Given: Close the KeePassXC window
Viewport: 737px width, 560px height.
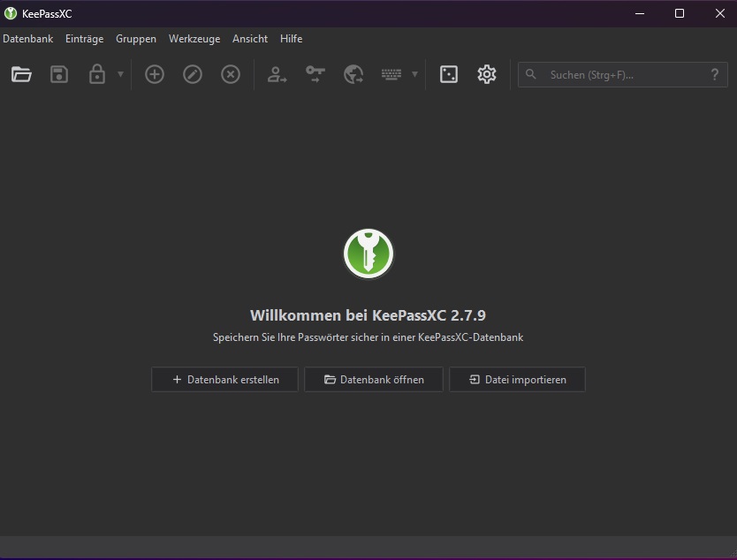Looking at the screenshot, I should [719, 13].
